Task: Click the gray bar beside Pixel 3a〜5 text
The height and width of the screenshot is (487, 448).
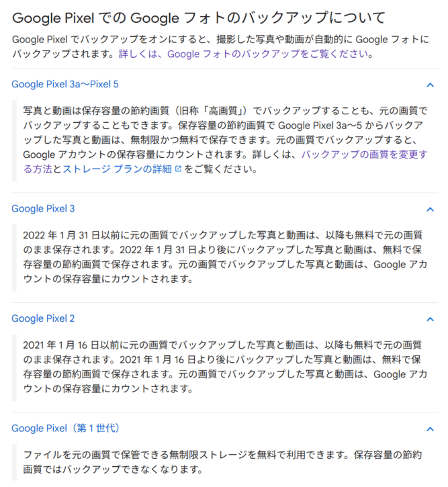Action: pos(14,140)
